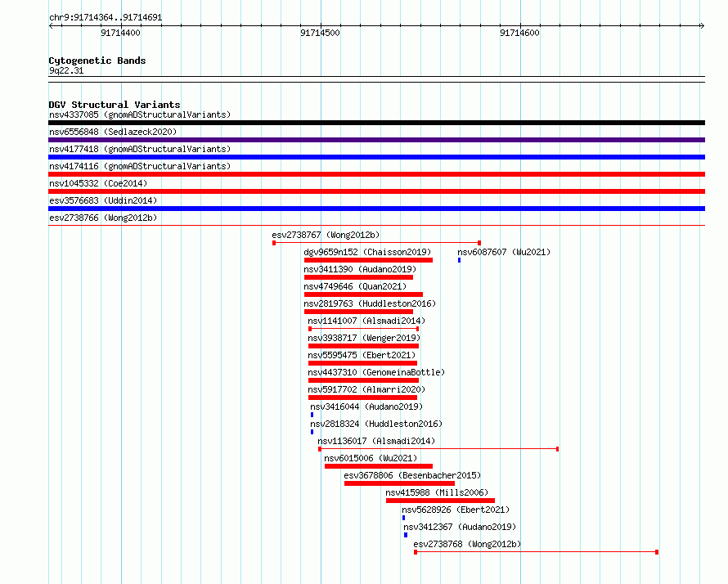Open the dgv9659n152 (Chaisson2019) label
Image resolution: width=728 pixels, height=584 pixels.
(x=367, y=252)
